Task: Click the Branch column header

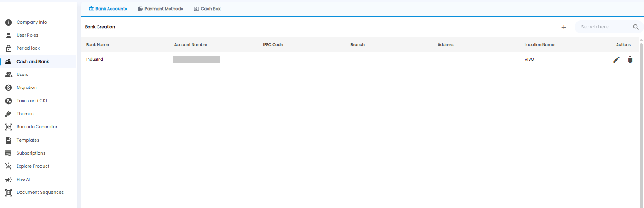Action: [358, 45]
